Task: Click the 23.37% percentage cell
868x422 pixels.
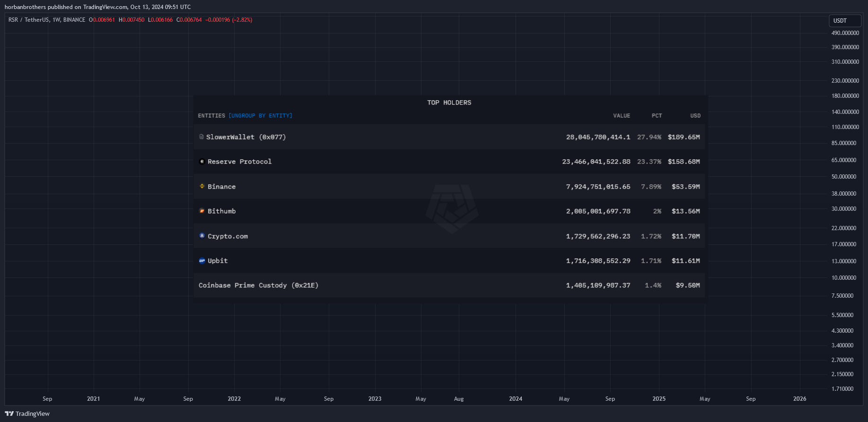Action: [649, 162]
